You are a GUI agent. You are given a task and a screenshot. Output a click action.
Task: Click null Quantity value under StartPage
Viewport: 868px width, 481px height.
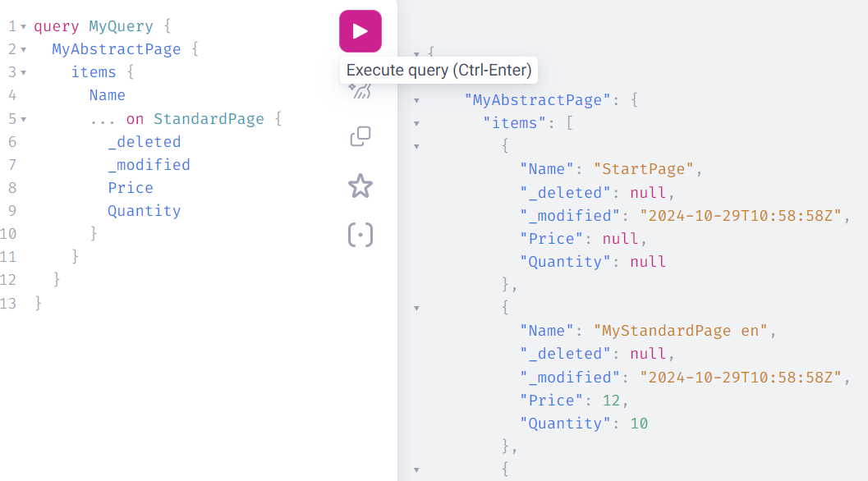point(648,262)
